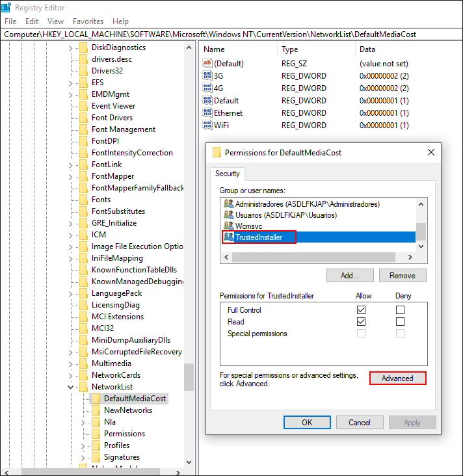The width and height of the screenshot is (463, 476).
Task: Toggle Full Control Allow checkbox
Action: tap(361, 310)
